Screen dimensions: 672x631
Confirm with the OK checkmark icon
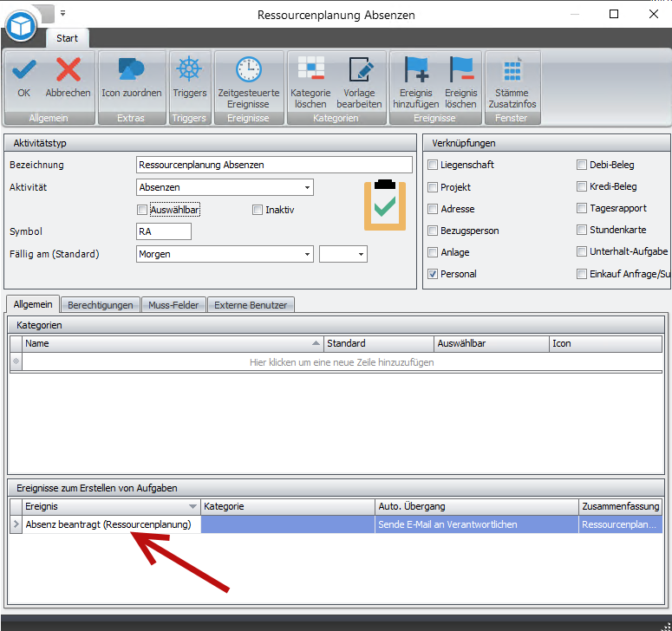click(24, 69)
